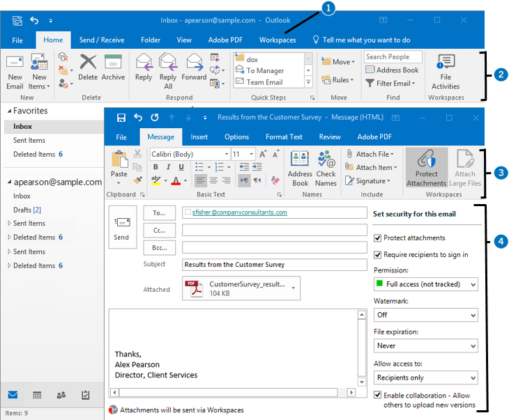Open the Allow access to dropdown
This screenshot has height=420, width=509.
425,378
